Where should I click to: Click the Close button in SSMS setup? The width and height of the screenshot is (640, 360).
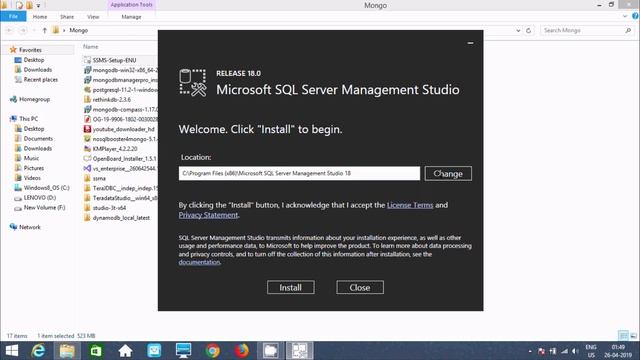coord(360,287)
